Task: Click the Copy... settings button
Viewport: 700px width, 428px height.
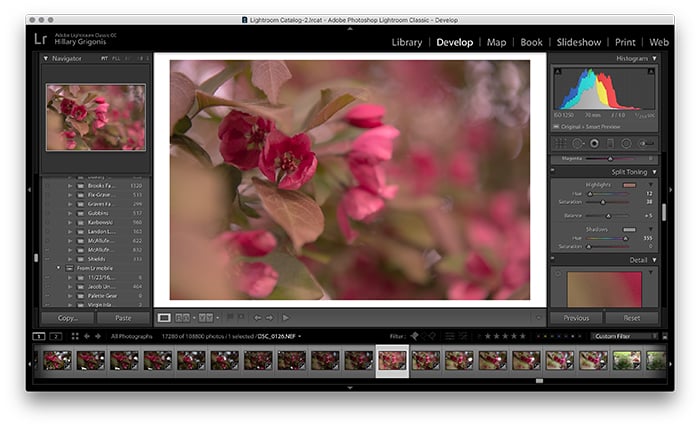Action: (x=67, y=318)
